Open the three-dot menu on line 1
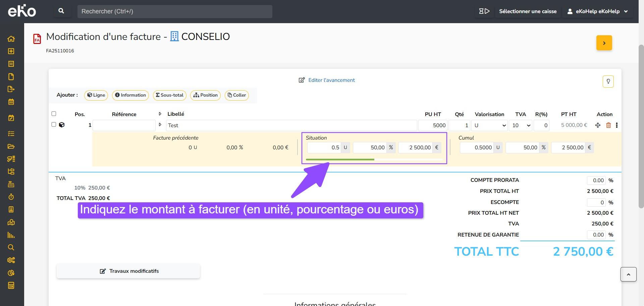This screenshot has width=644, height=306. click(x=616, y=125)
